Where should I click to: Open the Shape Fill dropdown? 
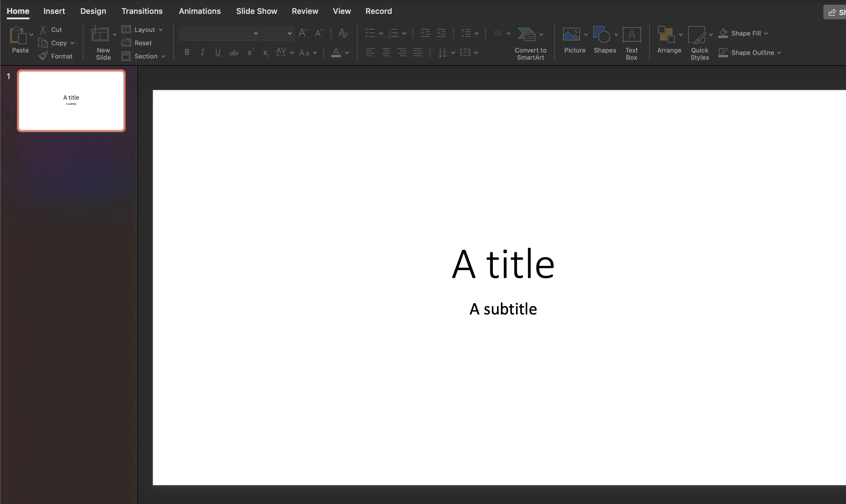click(765, 33)
